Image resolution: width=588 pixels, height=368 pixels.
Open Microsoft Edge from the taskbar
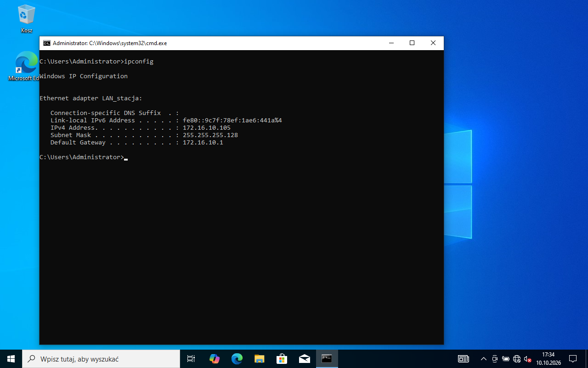click(237, 359)
